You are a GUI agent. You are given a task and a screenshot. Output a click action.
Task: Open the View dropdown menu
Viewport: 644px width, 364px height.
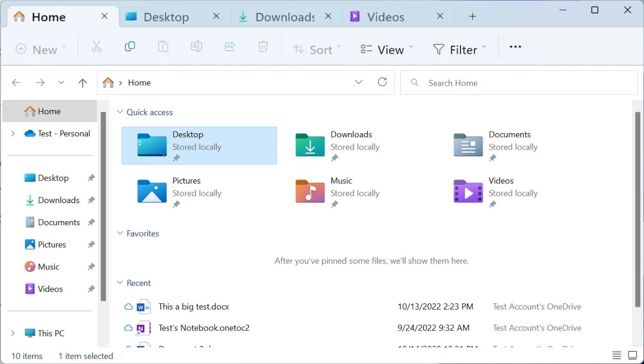pyautogui.click(x=387, y=49)
